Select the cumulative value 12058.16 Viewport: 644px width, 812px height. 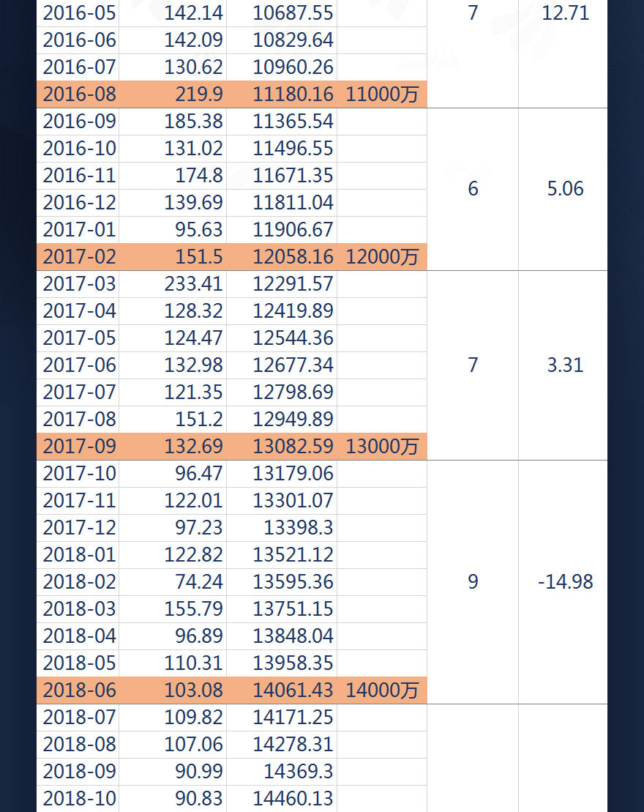pyautogui.click(x=293, y=257)
